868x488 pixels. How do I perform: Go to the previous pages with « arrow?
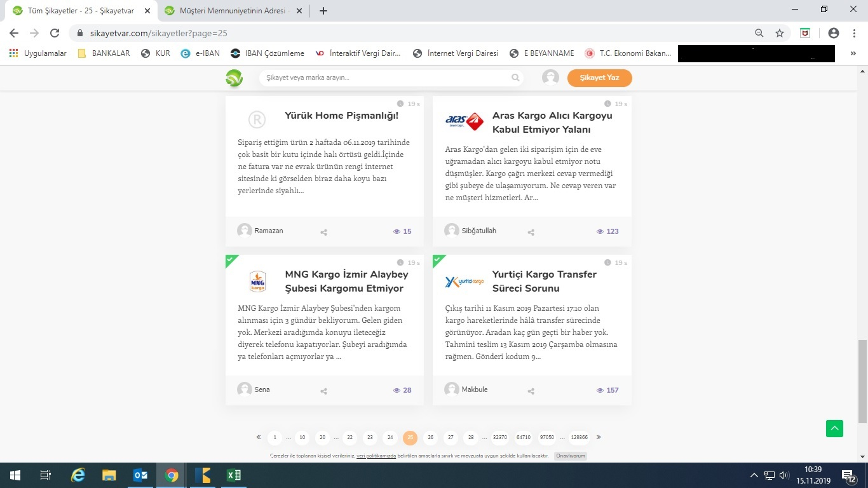(x=259, y=437)
